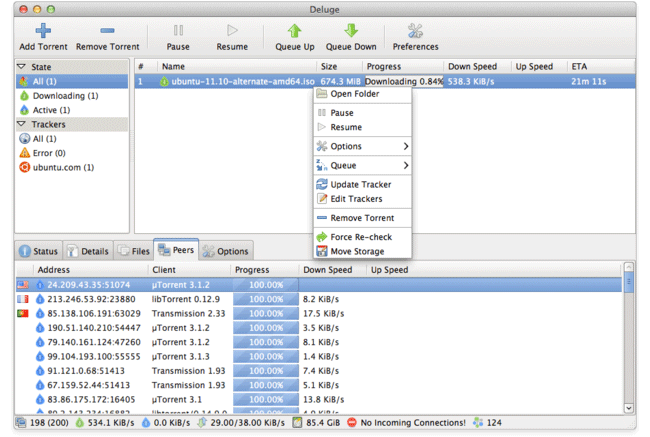Select the Downloading (1) state filter

(72, 96)
